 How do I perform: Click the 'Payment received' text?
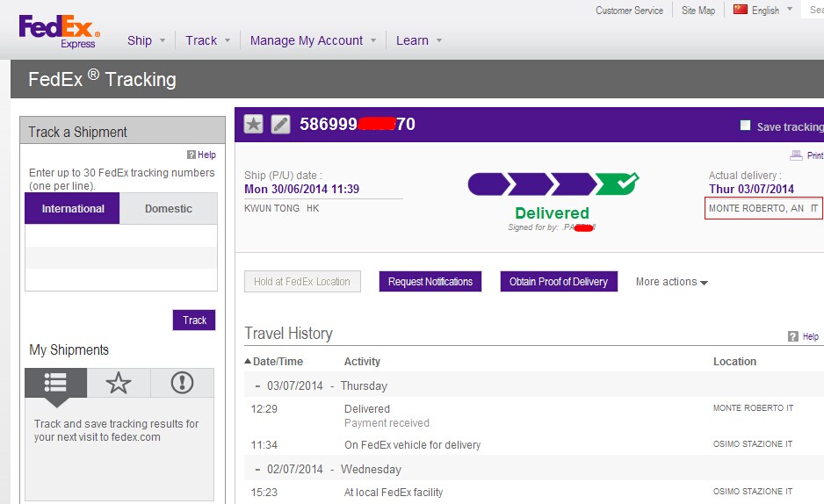click(387, 423)
